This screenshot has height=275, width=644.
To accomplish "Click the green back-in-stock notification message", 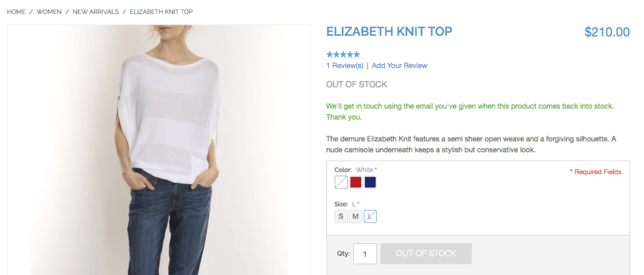I will point(470,106).
